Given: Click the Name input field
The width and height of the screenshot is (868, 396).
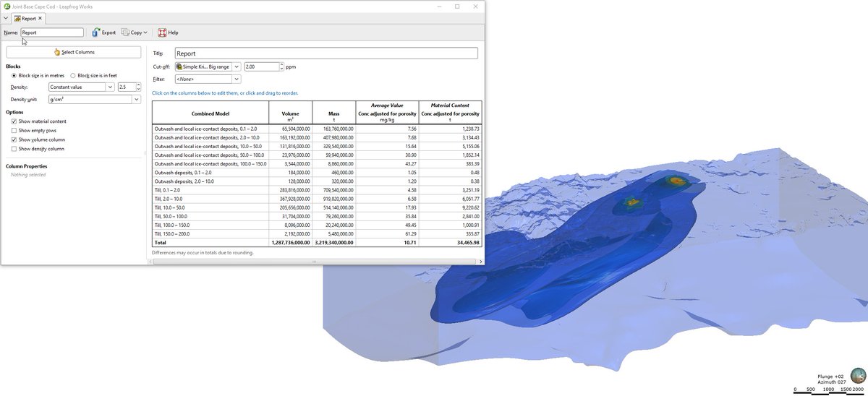Looking at the screenshot, I should [52, 33].
